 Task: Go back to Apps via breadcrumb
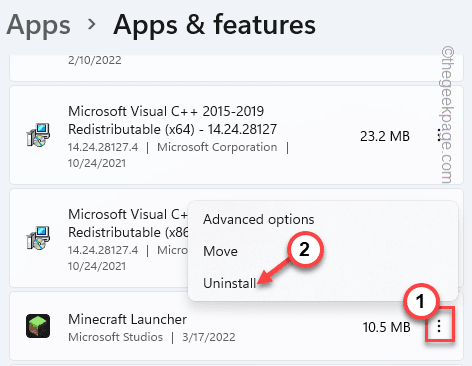pos(38,25)
